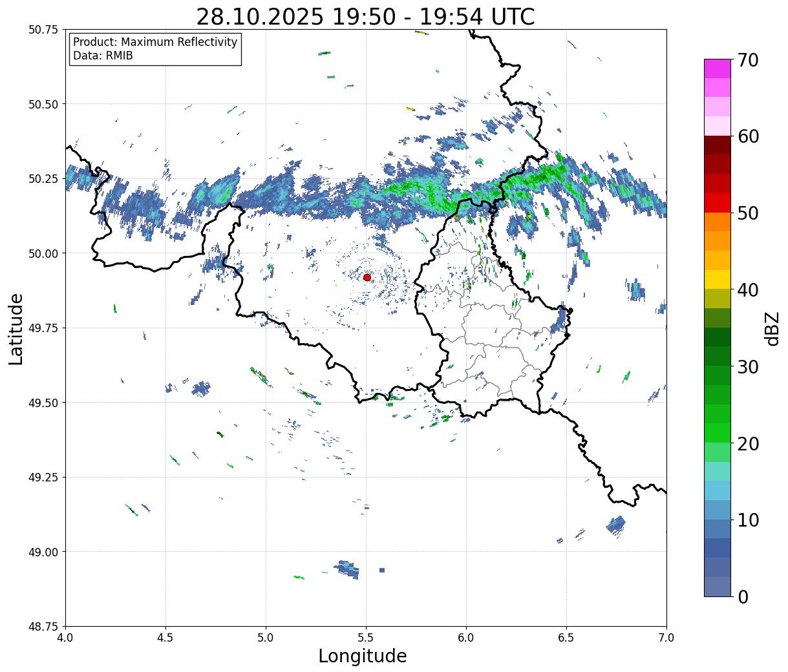Viewport: 788px width, 672px height.
Task: Click the colorbar tick label 60
Action: click(749, 136)
